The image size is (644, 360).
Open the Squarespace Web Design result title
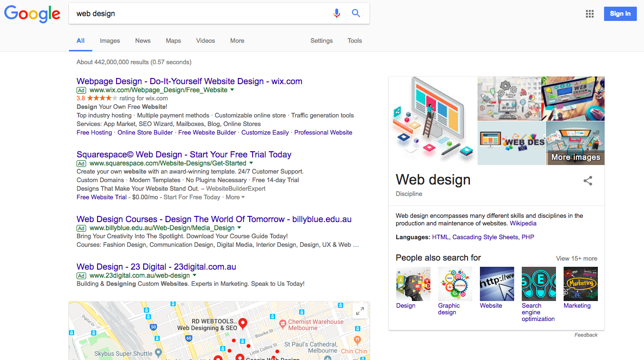(184, 155)
